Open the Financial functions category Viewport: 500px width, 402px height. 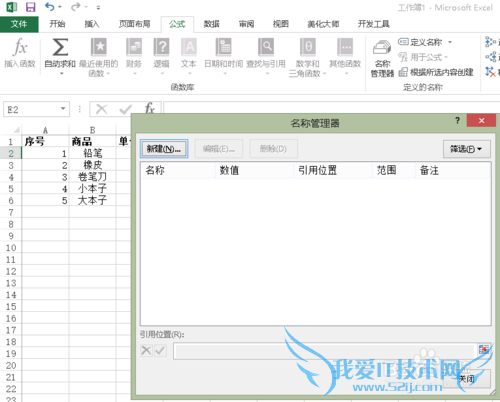(x=134, y=56)
